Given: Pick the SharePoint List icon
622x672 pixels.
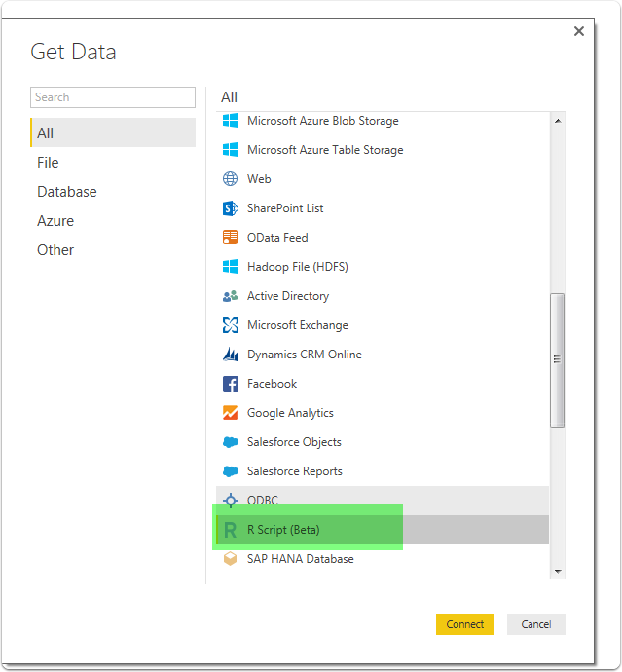Looking at the screenshot, I should 231,208.
